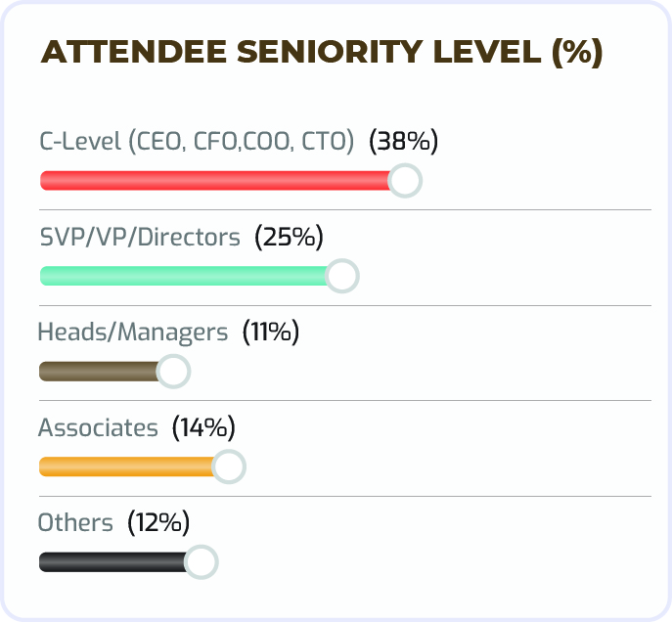Select the Associates label
The height and width of the screenshot is (622, 672).
click(98, 427)
